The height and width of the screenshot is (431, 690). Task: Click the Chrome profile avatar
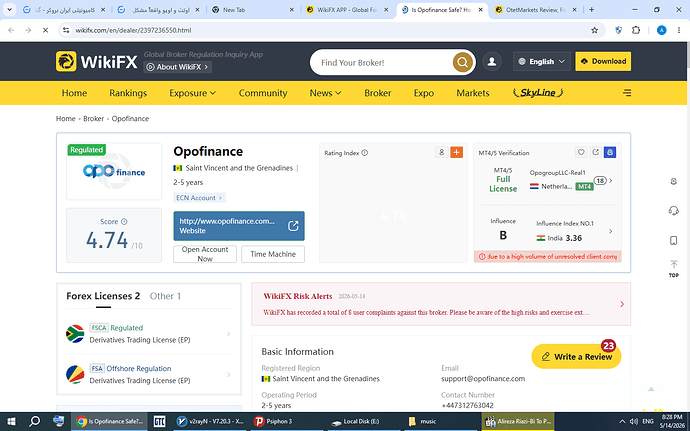pos(661,30)
